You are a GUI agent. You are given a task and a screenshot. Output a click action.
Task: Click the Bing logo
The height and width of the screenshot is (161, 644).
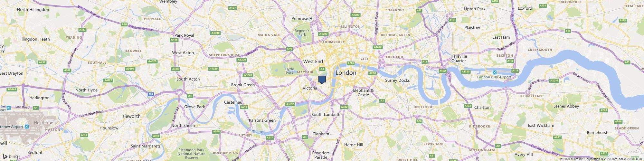click(x=10, y=156)
